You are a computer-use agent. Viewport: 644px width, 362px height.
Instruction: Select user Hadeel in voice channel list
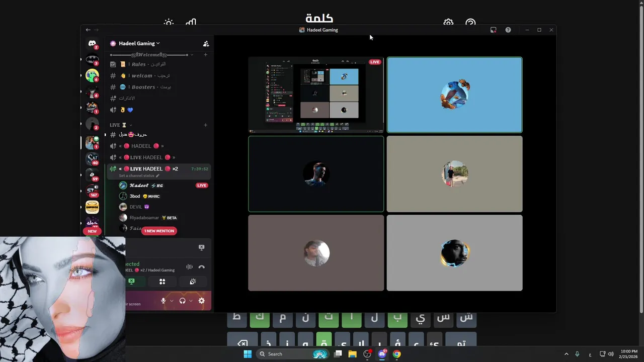(x=164, y=186)
